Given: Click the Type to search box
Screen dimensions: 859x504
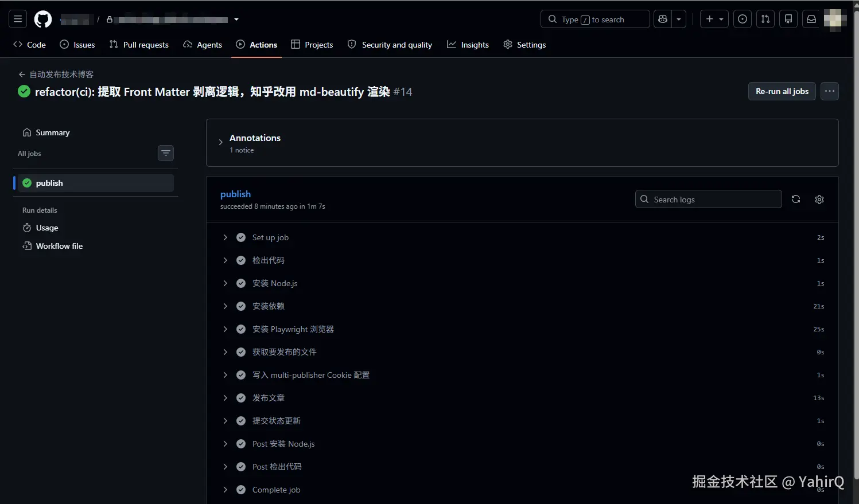Looking at the screenshot, I should 595,19.
